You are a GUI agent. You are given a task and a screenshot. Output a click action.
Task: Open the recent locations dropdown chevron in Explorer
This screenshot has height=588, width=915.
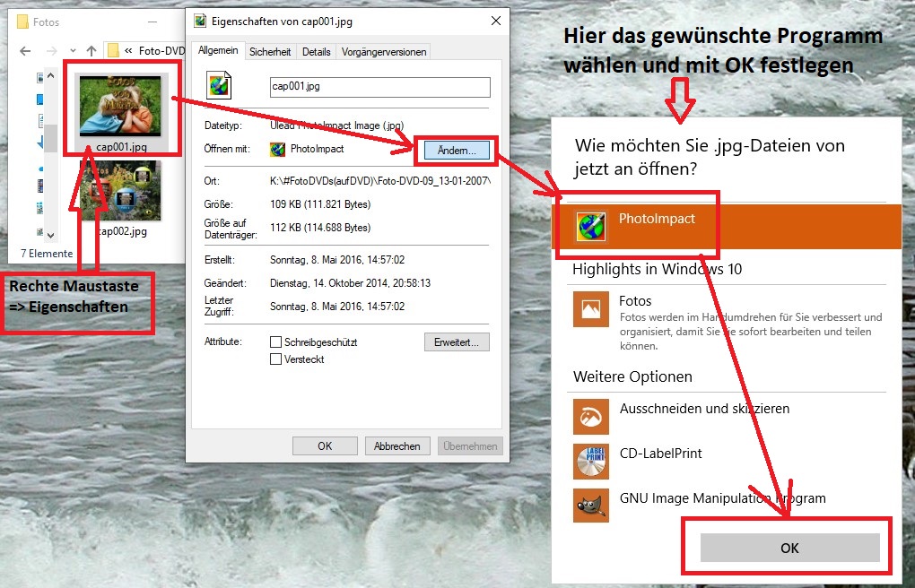click(x=73, y=51)
